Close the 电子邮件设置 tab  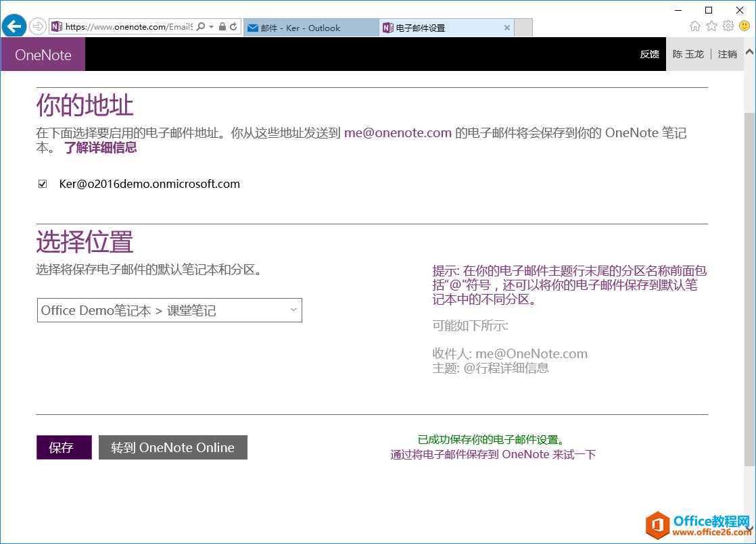pos(507,28)
